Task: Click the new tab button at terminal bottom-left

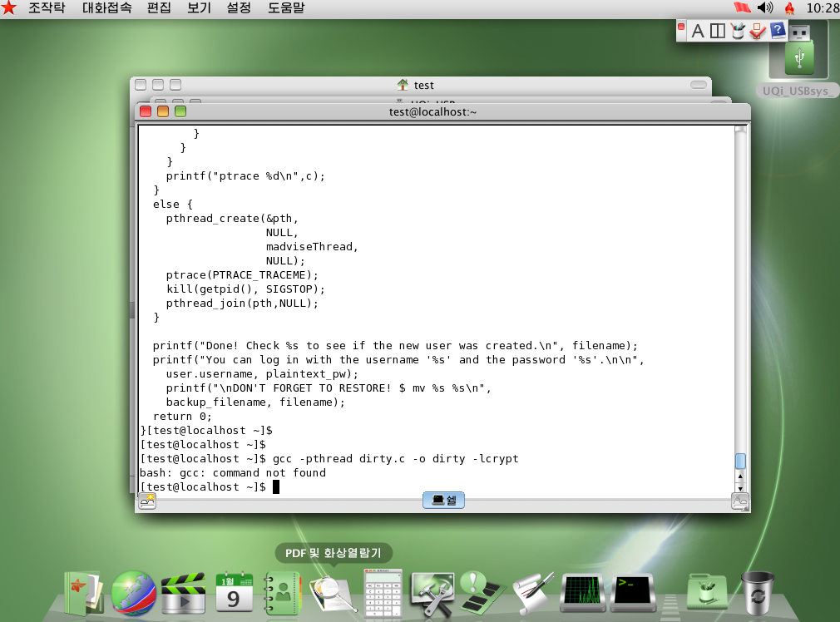Action: 147,501
